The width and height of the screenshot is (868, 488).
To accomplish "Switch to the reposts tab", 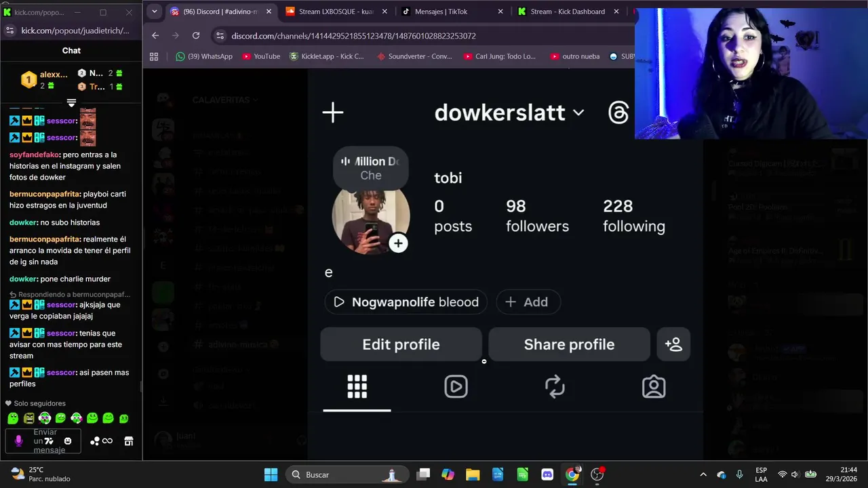I will pos(555,387).
